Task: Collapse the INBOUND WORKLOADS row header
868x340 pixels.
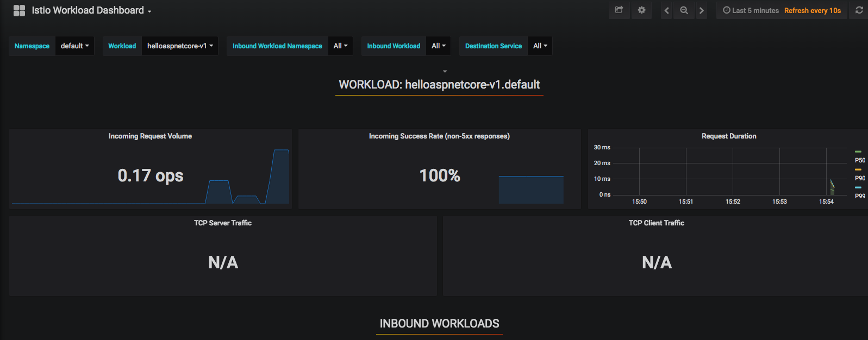Action: (439, 324)
